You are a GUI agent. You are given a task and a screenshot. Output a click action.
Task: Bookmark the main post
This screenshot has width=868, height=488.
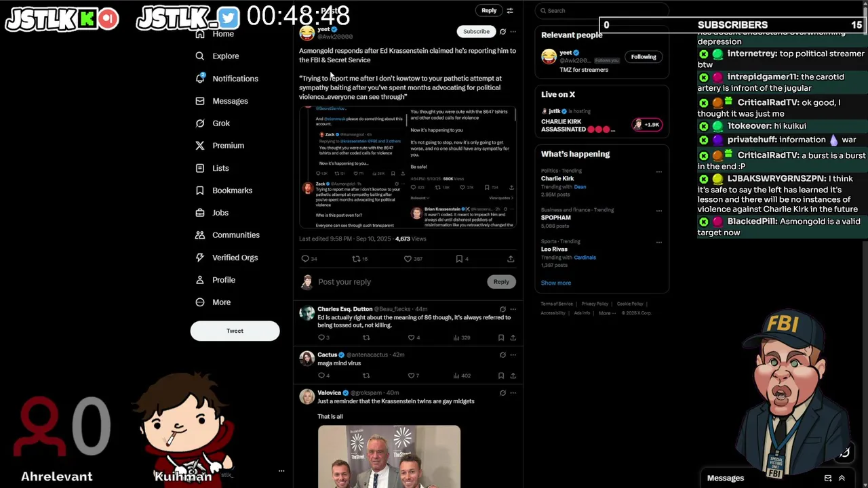tap(459, 259)
